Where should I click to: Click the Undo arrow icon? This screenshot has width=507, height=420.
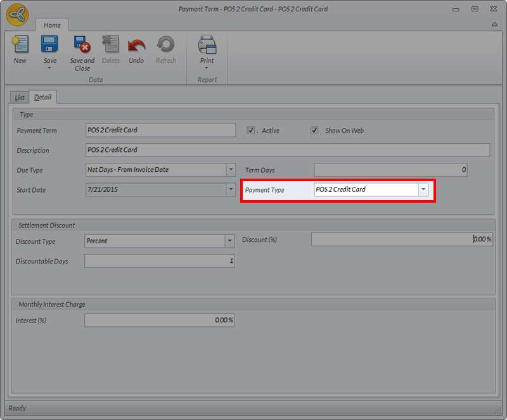136,45
